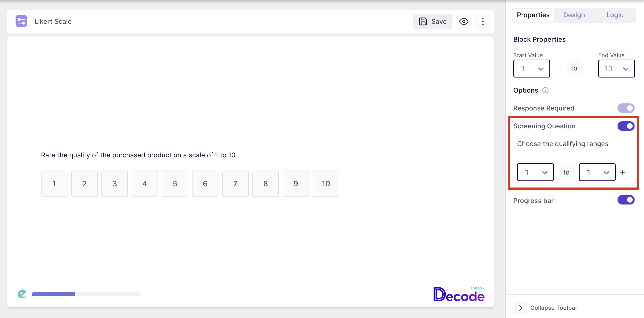Screen dimensions: 644x318
Task: Click the Likert Scale block icon
Action: pyautogui.click(x=21, y=21)
